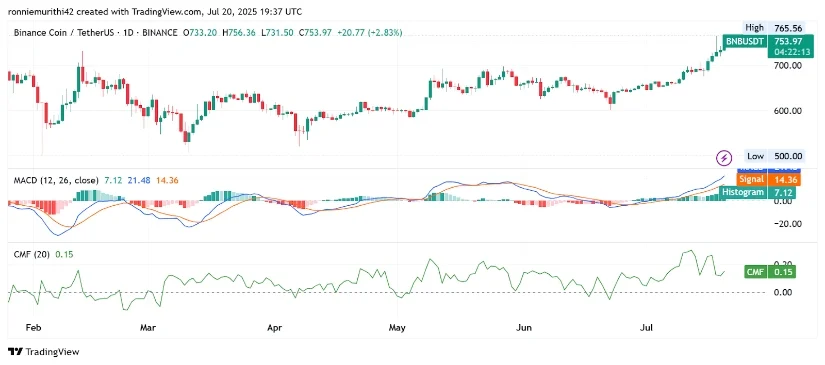Click the 7.12 histogram value tag
The height and width of the screenshot is (365, 825).
pyautogui.click(x=783, y=192)
